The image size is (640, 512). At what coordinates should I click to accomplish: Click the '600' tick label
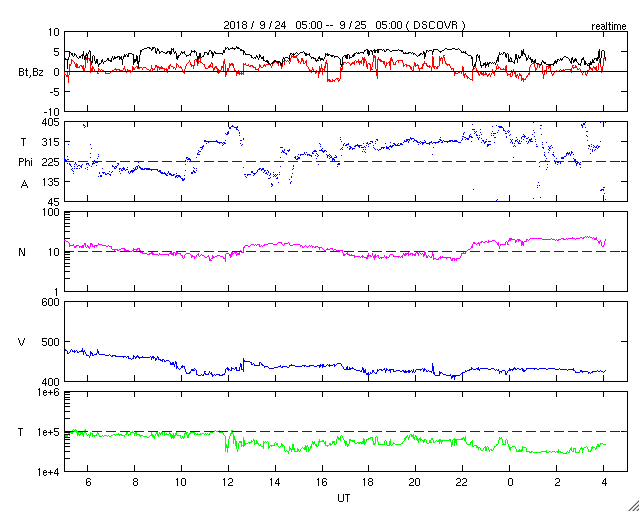pos(51,302)
